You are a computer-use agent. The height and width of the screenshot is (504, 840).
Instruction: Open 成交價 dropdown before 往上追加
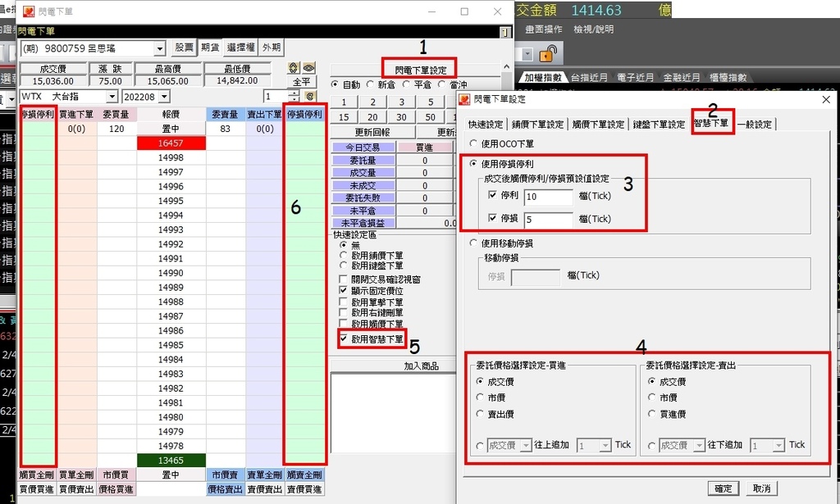(526, 445)
